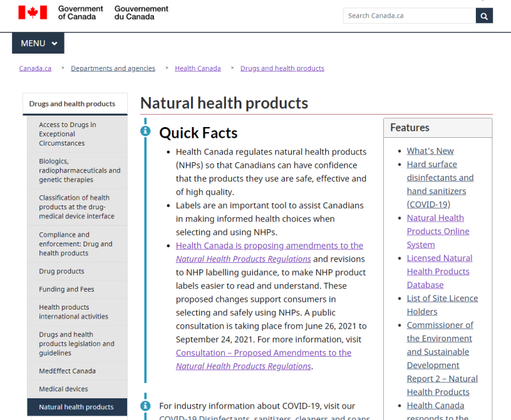Viewport: 511px width, 420px height.
Task: Click the search magnifier icon button
Action: click(484, 16)
